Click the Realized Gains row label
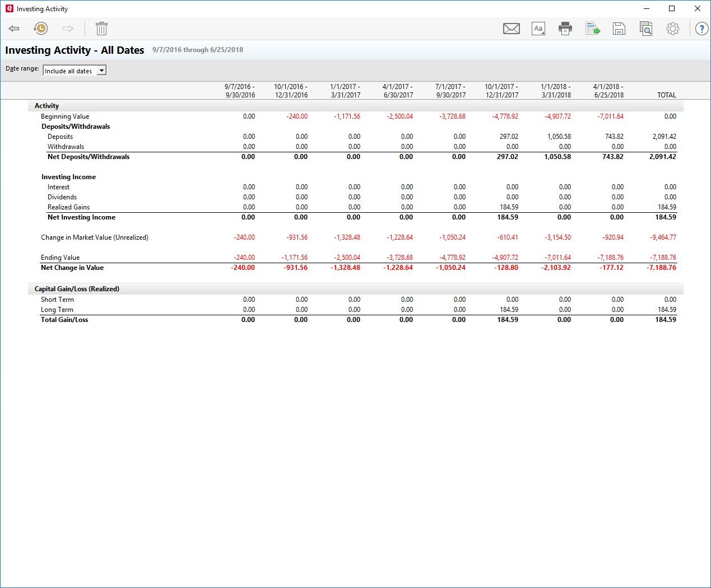The width and height of the screenshot is (711, 588). [68, 207]
